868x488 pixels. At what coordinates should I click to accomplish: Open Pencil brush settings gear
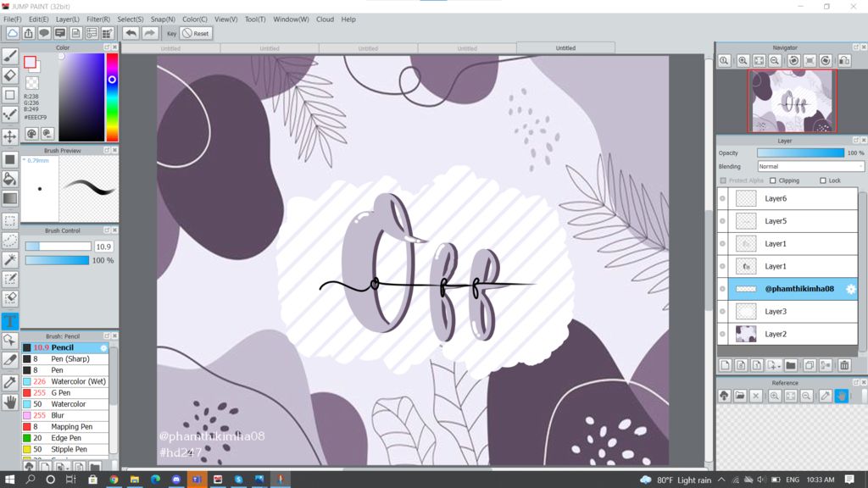pyautogui.click(x=103, y=348)
